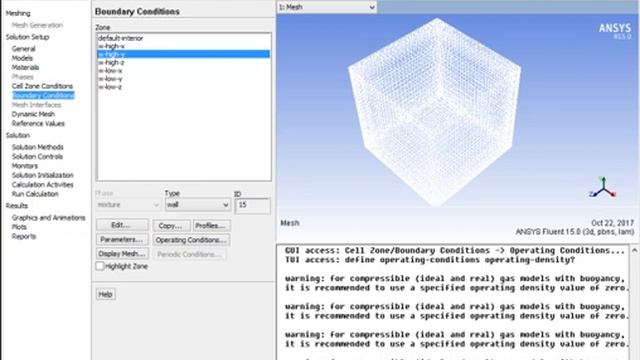
Task: Select General under Solution Setup
Action: (23, 49)
